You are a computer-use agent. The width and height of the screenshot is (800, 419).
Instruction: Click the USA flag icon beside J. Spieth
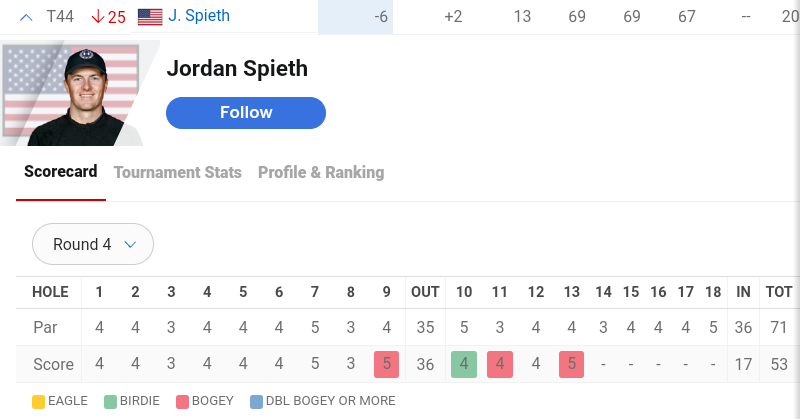[150, 17]
